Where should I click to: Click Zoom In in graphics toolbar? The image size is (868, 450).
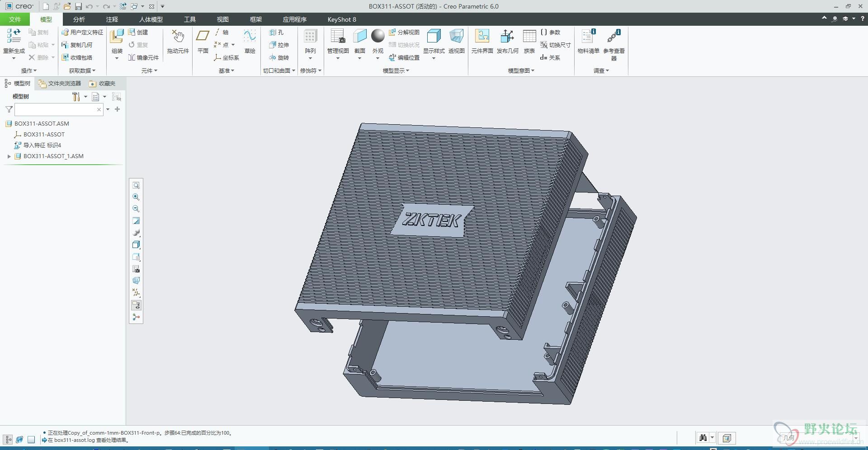(136, 197)
